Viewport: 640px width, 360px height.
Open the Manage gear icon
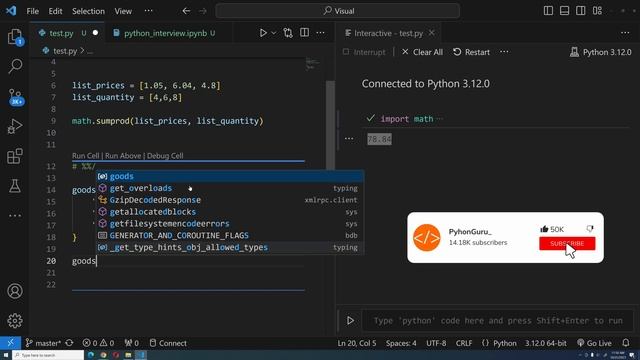click(x=15, y=321)
